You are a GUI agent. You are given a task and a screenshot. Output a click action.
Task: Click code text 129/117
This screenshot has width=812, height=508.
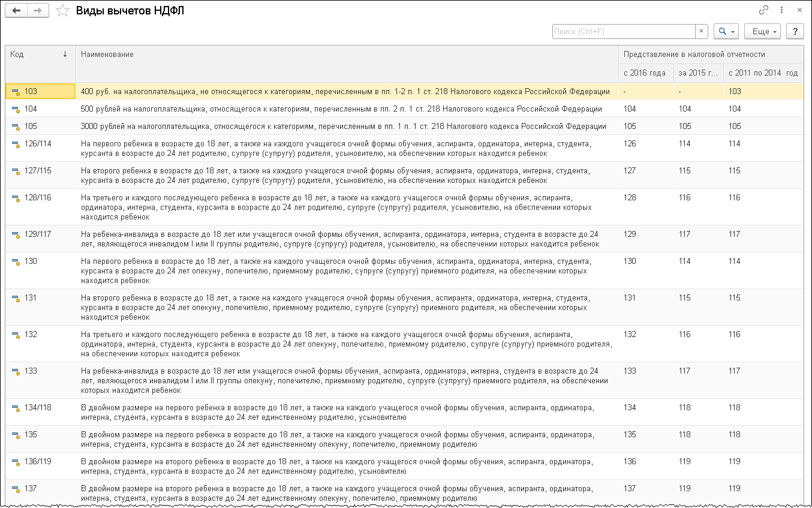pos(38,234)
